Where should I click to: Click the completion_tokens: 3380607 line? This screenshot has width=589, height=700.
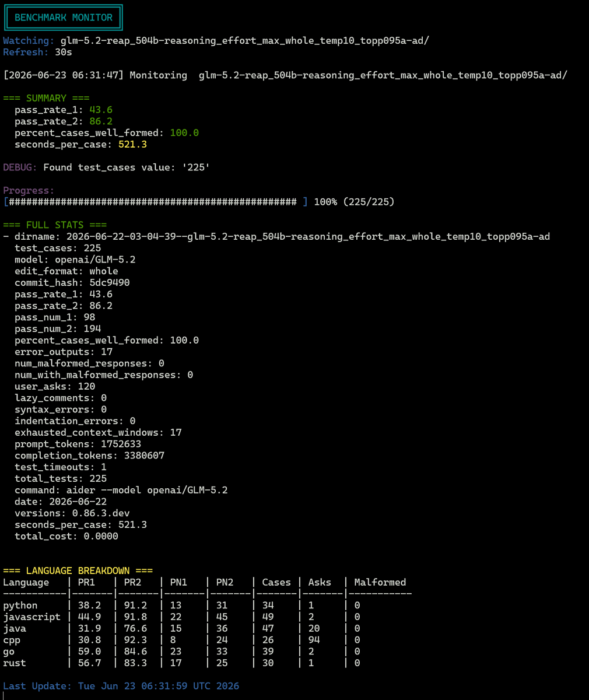[x=89, y=456]
